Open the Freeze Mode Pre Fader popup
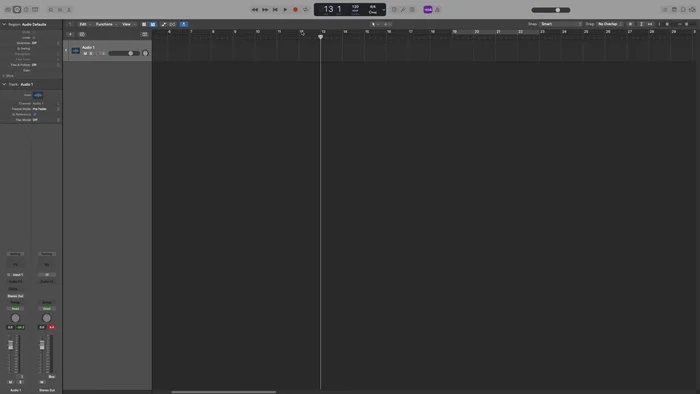The height and width of the screenshot is (394, 700). point(46,109)
